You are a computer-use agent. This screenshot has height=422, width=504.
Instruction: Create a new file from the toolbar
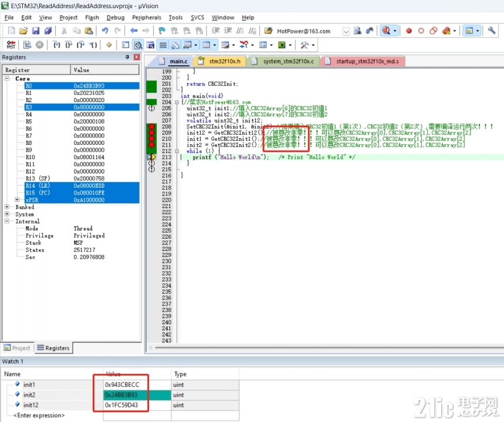click(11, 31)
